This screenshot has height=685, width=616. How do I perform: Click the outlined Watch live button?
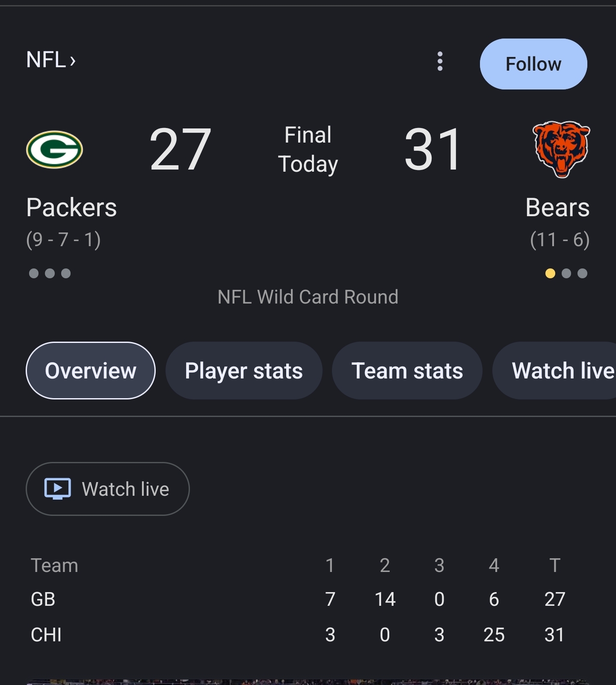coord(108,489)
